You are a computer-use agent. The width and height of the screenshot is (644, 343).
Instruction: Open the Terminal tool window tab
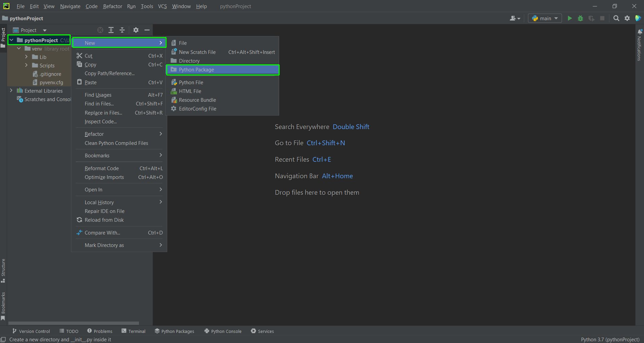pyautogui.click(x=134, y=331)
